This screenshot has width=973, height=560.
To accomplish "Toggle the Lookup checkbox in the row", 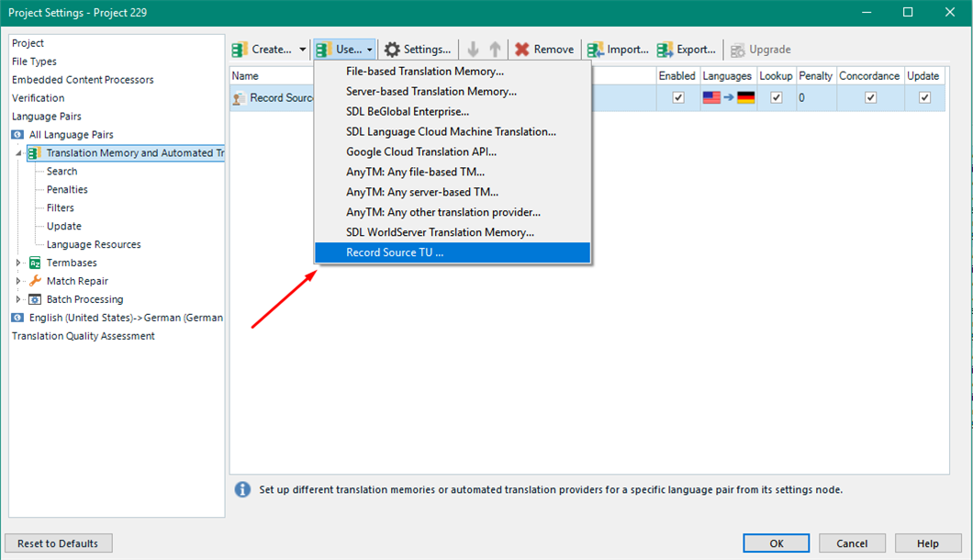I will (777, 98).
